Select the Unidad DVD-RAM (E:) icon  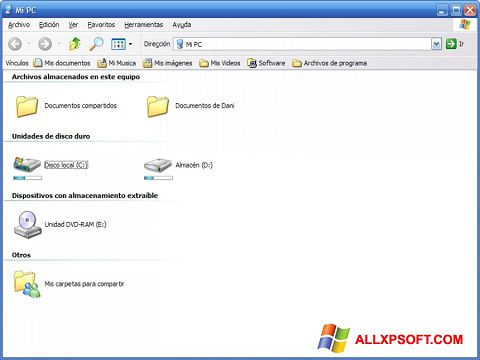click(x=27, y=225)
